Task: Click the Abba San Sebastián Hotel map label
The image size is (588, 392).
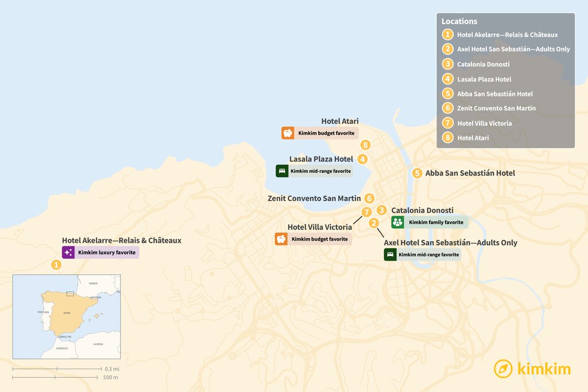Action: 470,173
